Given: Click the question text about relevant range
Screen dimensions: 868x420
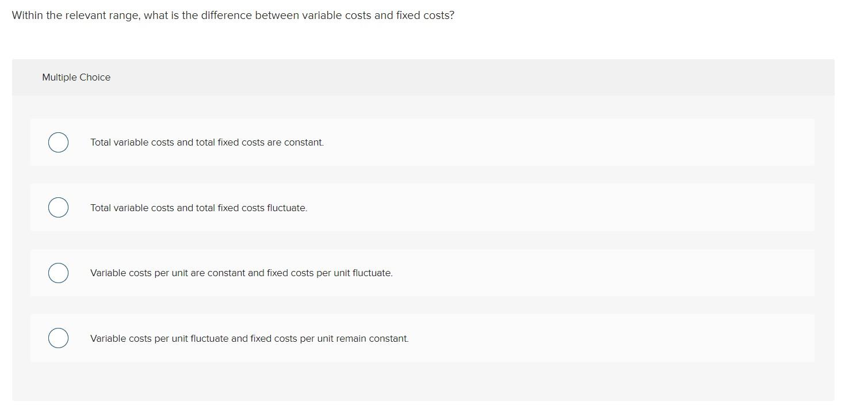Looking at the screenshot, I should click(233, 15).
